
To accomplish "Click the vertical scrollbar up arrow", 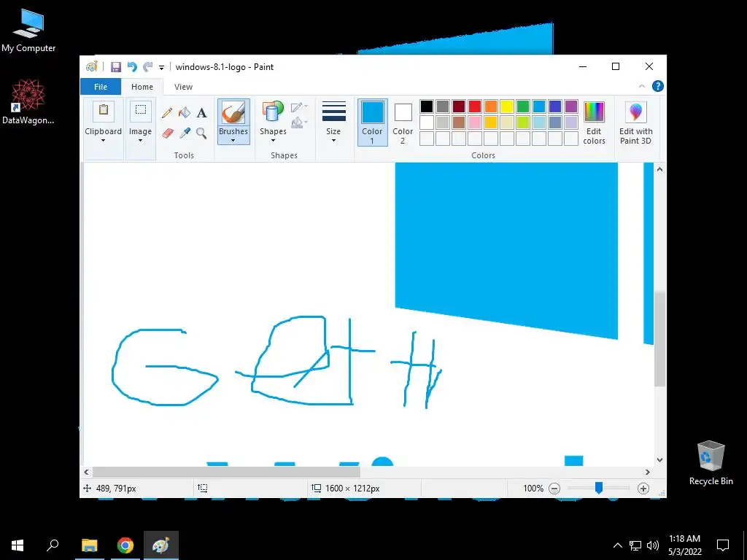I will coord(659,169).
